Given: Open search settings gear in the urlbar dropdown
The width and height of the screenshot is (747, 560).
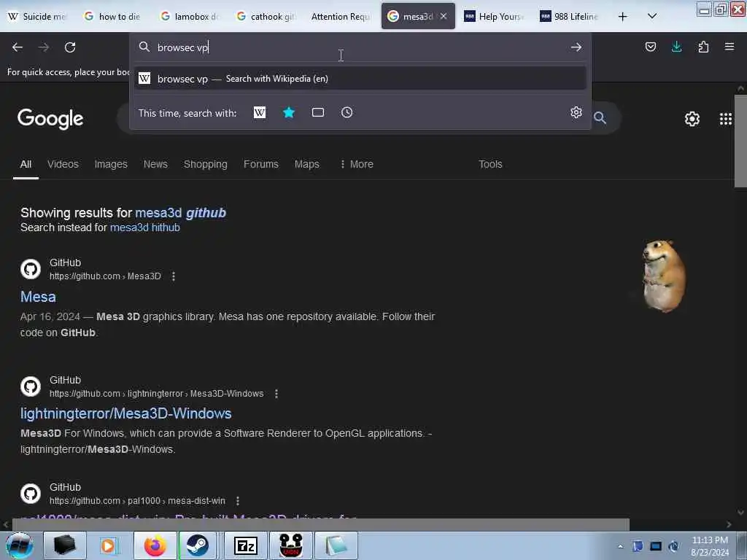Looking at the screenshot, I should click(x=576, y=112).
